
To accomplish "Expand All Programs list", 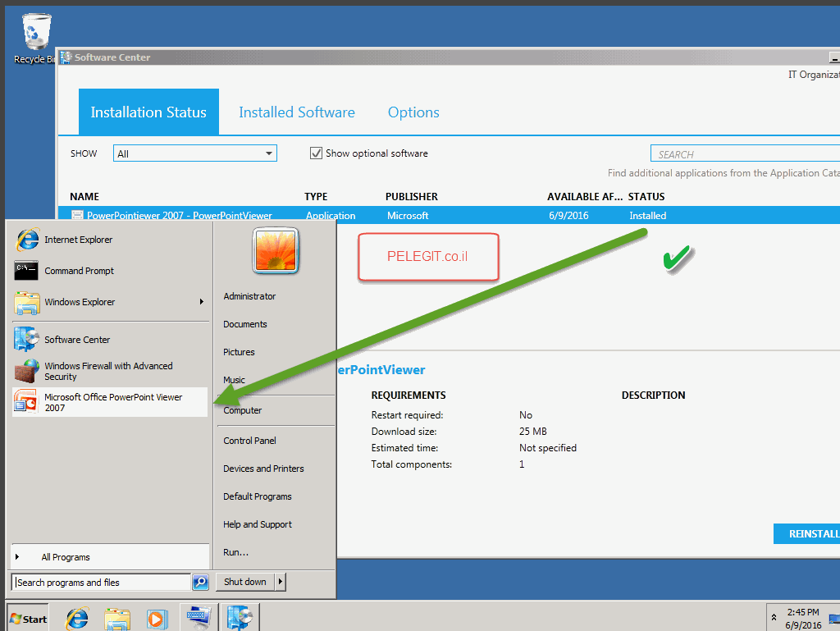I will pos(110,557).
